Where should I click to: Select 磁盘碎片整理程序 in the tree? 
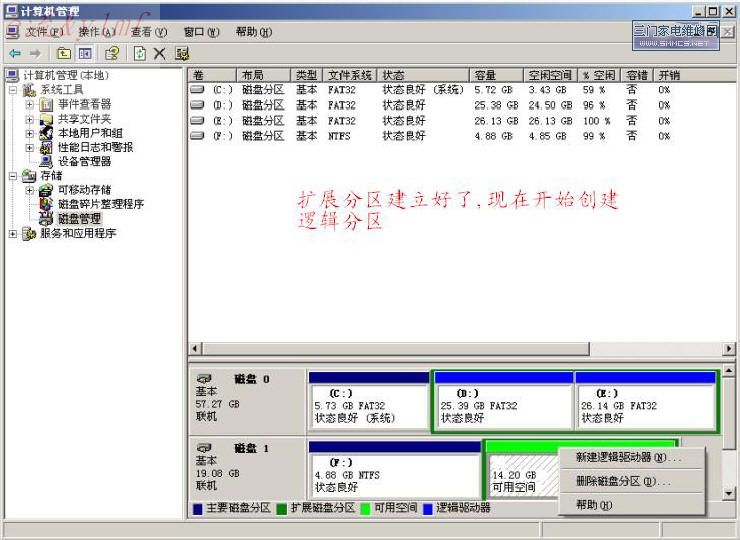point(100,204)
